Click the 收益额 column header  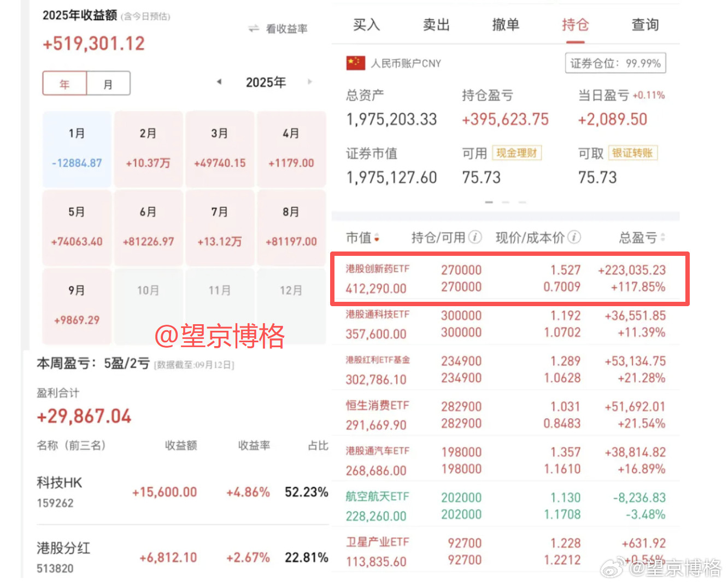pyautogui.click(x=181, y=446)
